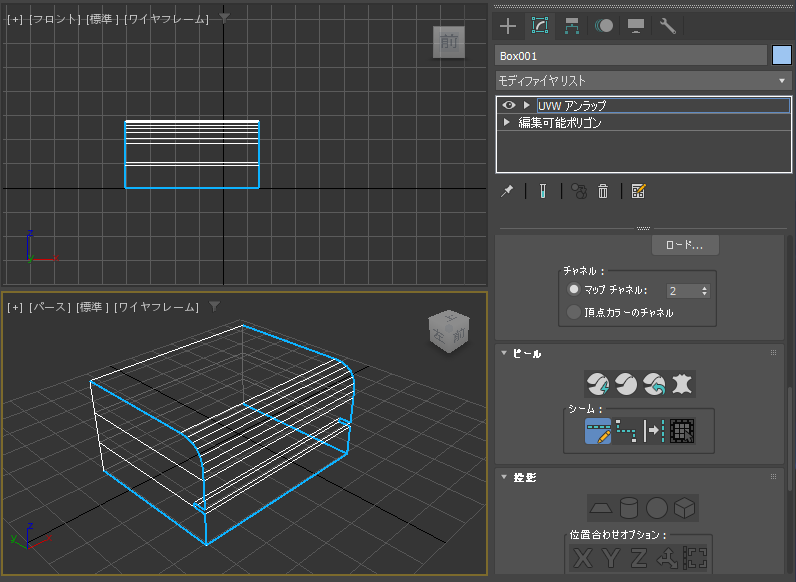Open the perspective viewport [ワイヤフレーム] menu
The width and height of the screenshot is (796, 582).
tap(156, 307)
